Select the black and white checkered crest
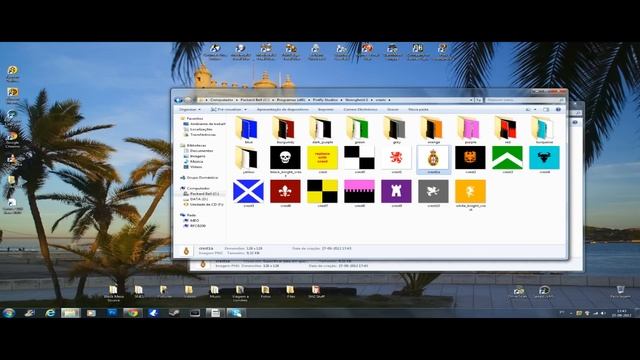 pos(359,158)
